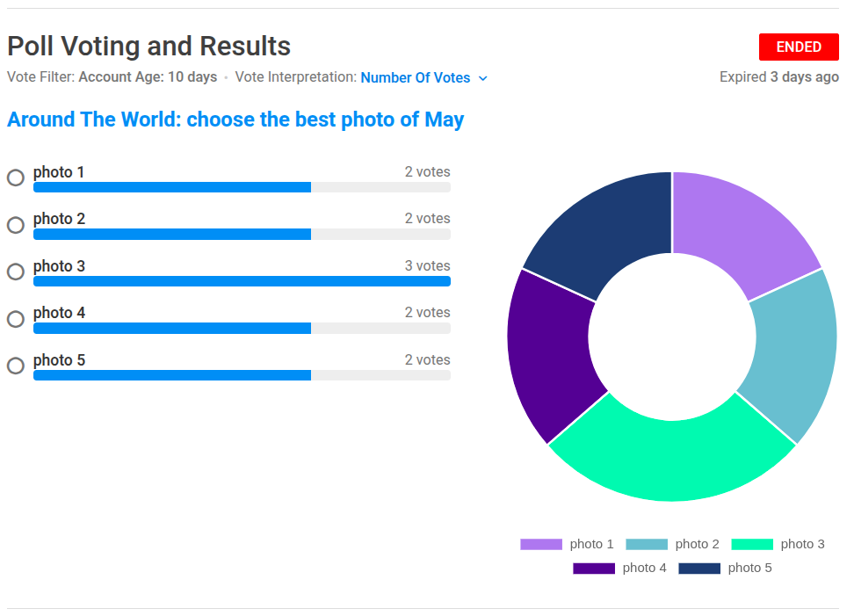
Task: Click the photo 3 vote progress bar
Action: point(242,281)
